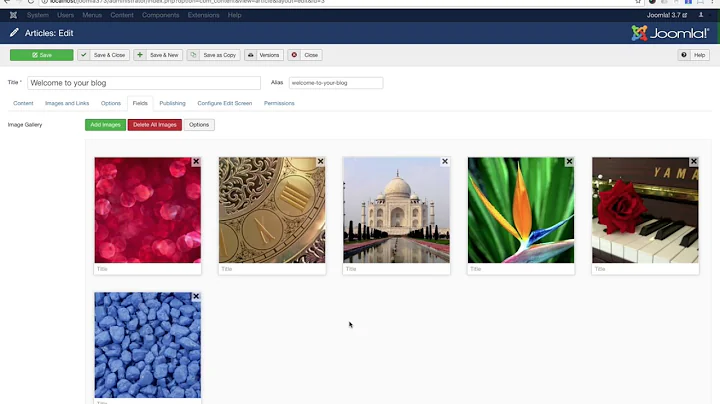Select the blue stones thumbnail
The width and height of the screenshot is (720, 404).
coord(147,345)
